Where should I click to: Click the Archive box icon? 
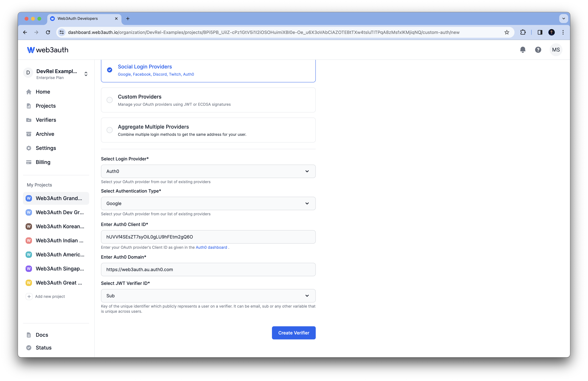click(29, 134)
